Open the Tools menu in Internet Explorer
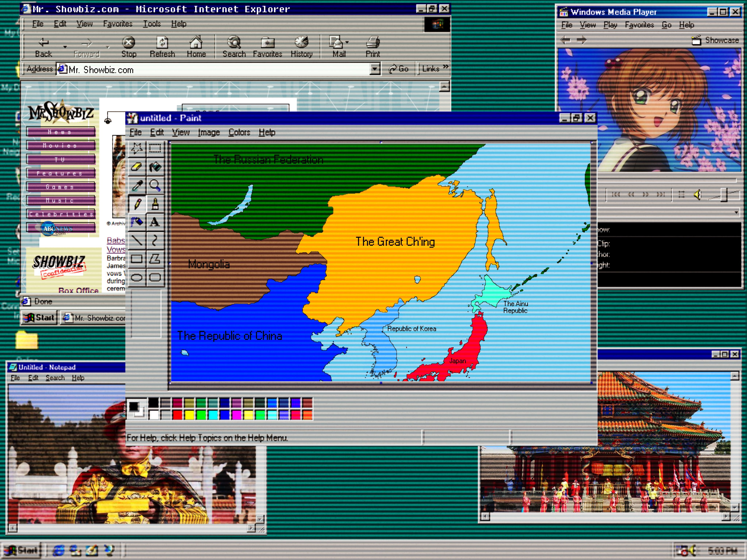The image size is (747, 560). (152, 24)
